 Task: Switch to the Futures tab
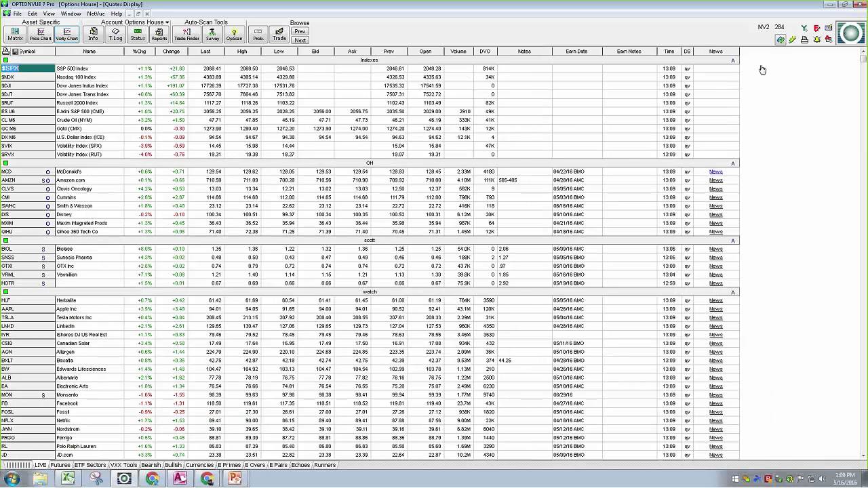(x=60, y=465)
